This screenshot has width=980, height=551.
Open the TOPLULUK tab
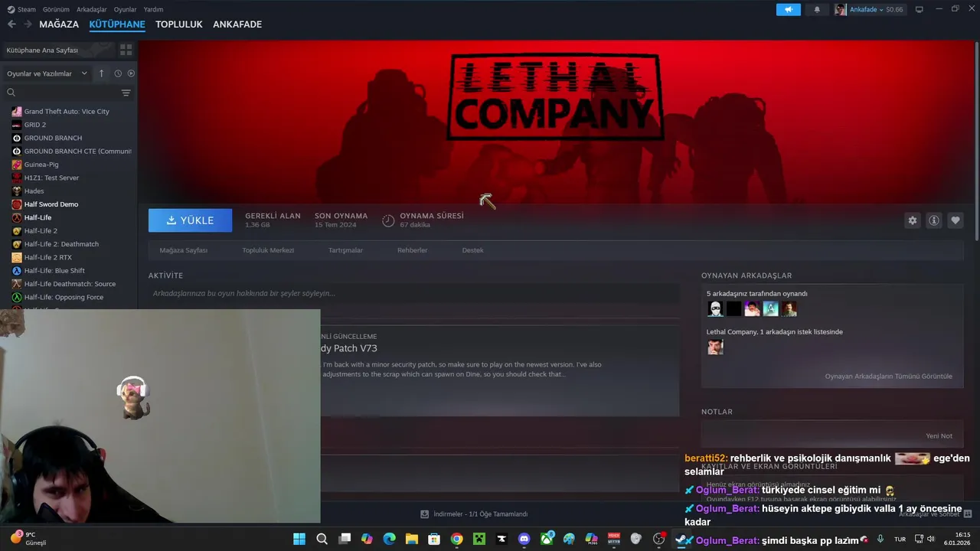(179, 24)
